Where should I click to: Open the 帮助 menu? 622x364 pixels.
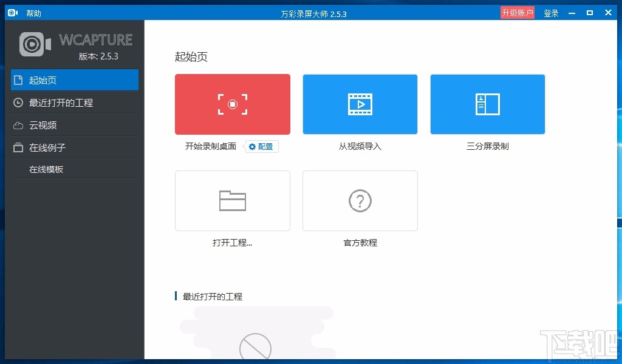click(x=33, y=12)
